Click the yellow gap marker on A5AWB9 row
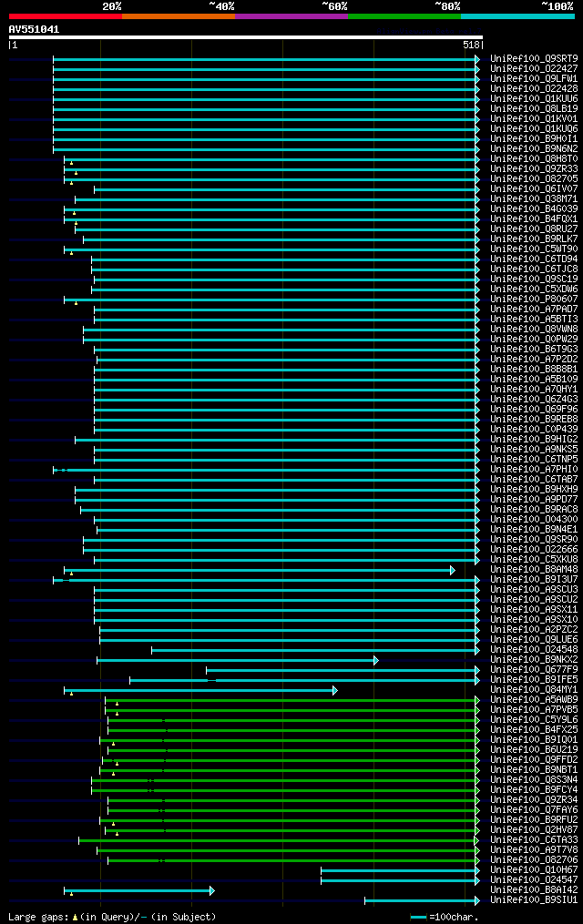Image resolution: width=583 pixels, height=924 pixels. click(117, 704)
